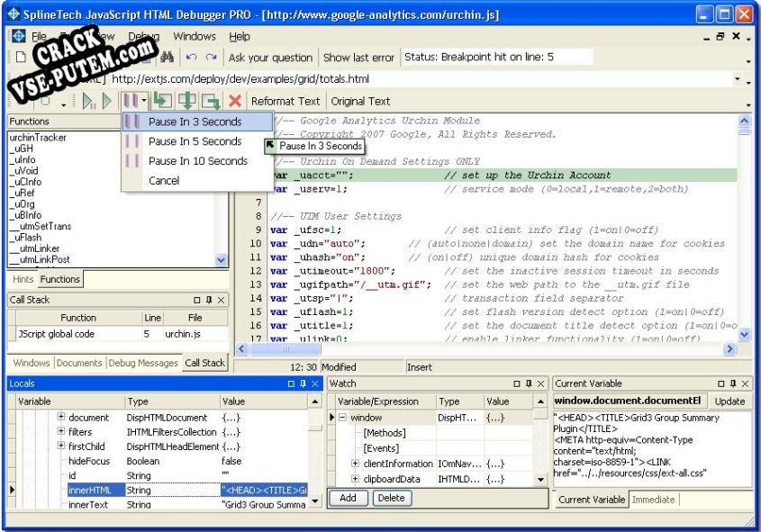Click the Undo arrow icon
761x532 pixels.
pyautogui.click(x=191, y=58)
